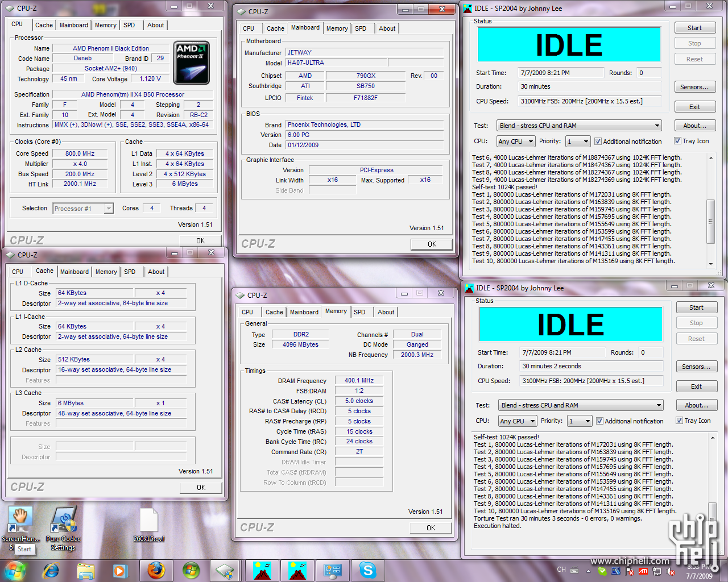The image size is (728, 582).
Task: Select the Pure Codec Settings desktop shortcut
Action: click(x=63, y=529)
